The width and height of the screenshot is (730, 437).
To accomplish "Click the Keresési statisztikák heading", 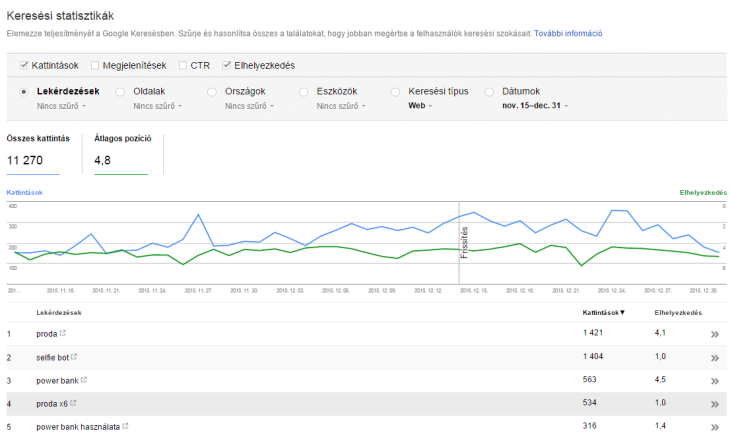I will (x=60, y=16).
